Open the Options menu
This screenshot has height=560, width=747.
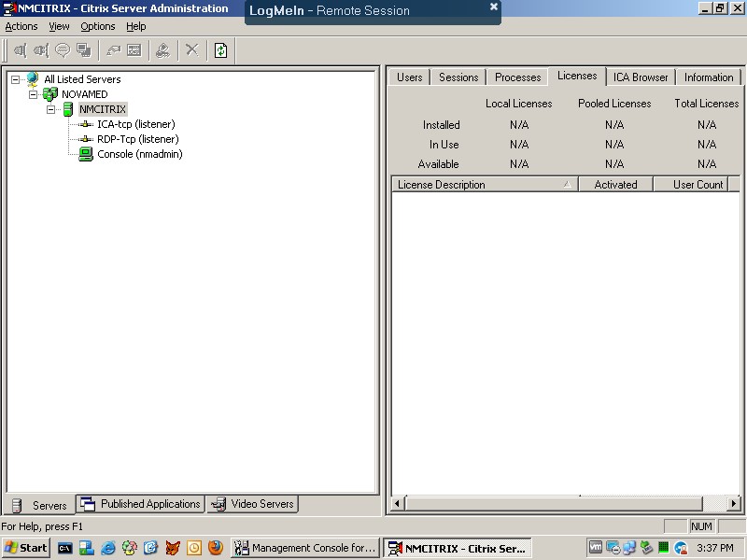tap(98, 27)
